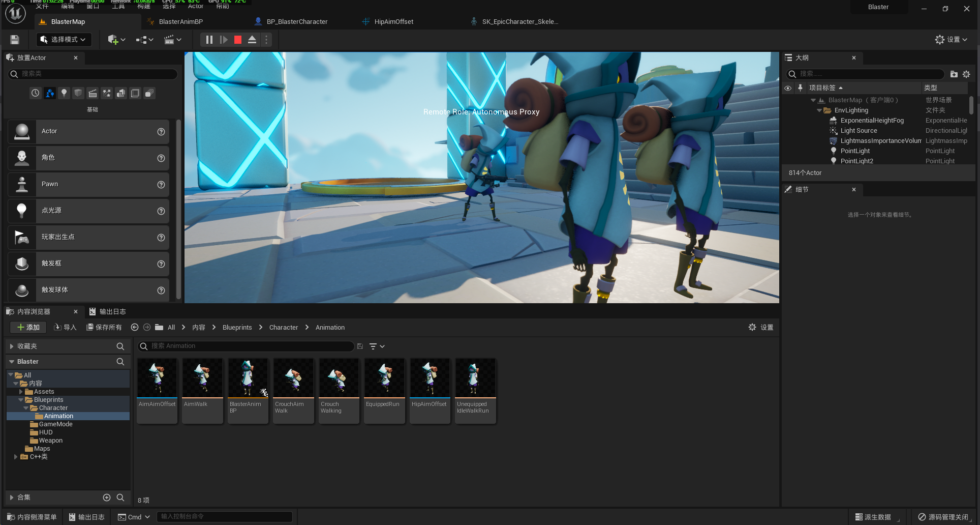Viewport: 980px width, 525px height.
Task: Click the help icon beside Actor
Action: [161, 132]
